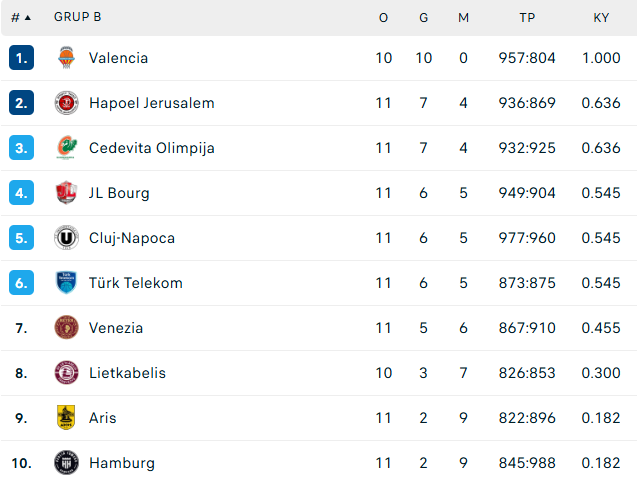Click the Valencia team logo
This screenshot has width=637, height=483.
pos(66,58)
